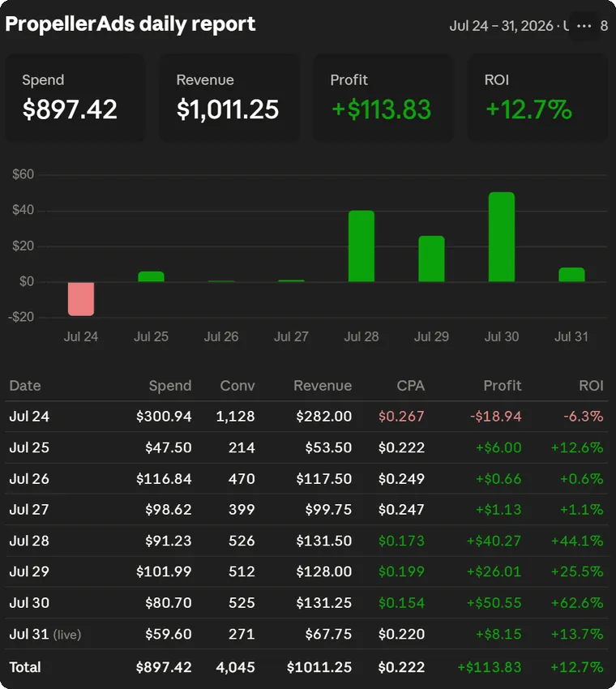The image size is (616, 689).
Task: Click the $128.00 revenue value
Action: click(324, 571)
